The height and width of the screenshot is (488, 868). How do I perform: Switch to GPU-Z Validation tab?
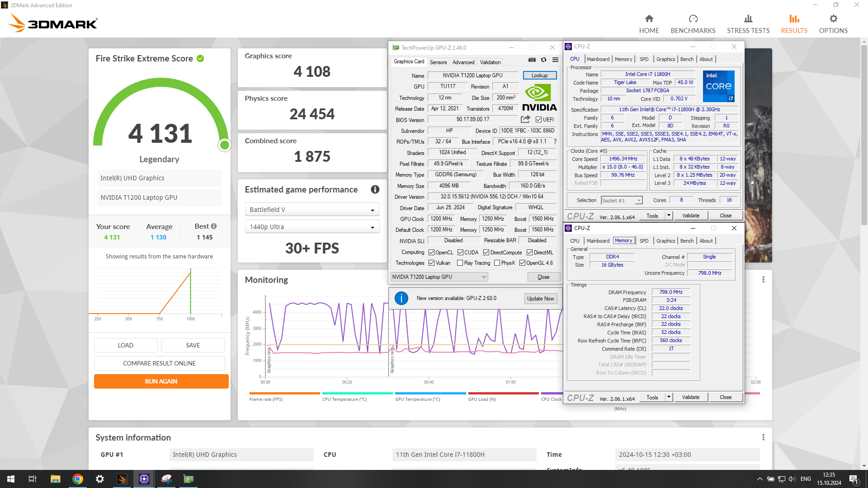tap(490, 62)
